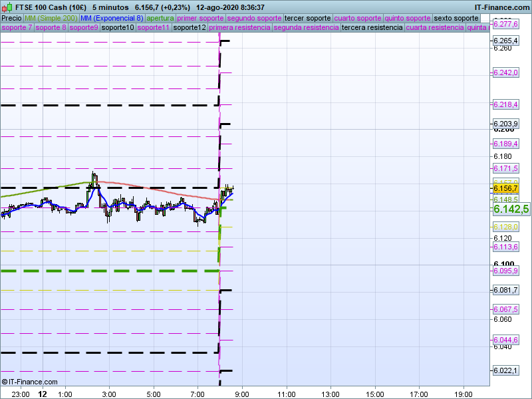Click the 5 minutos timeframe label
The image size is (532, 399).
[x=110, y=7]
